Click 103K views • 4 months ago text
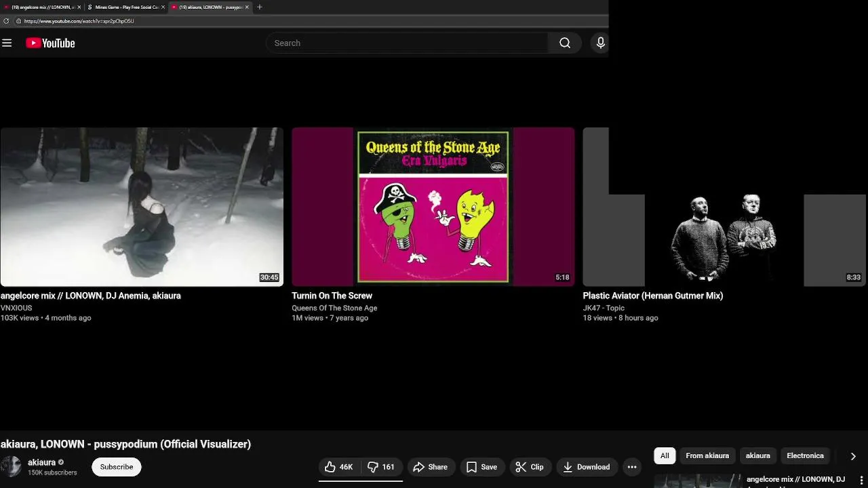868x488 pixels. (45, 318)
